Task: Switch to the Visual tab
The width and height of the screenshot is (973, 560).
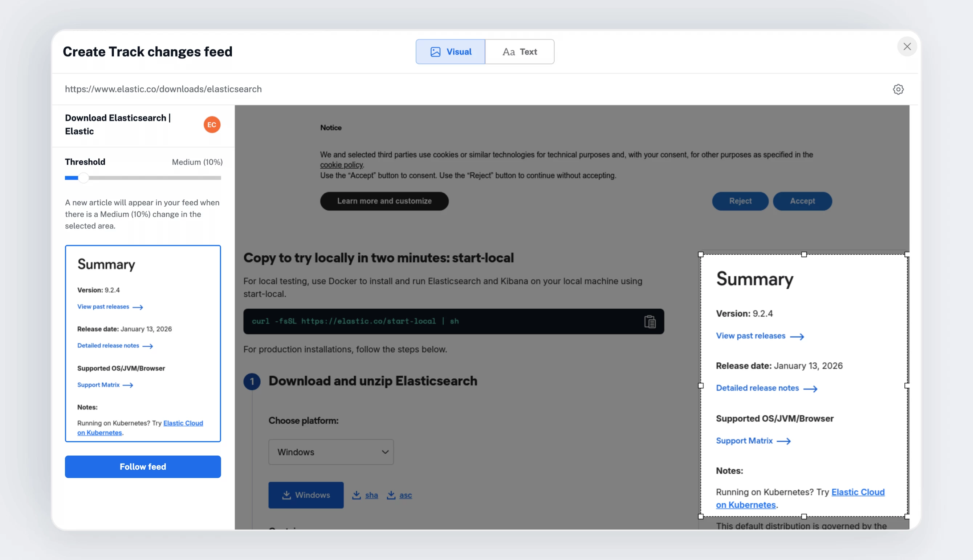Action: (x=450, y=52)
